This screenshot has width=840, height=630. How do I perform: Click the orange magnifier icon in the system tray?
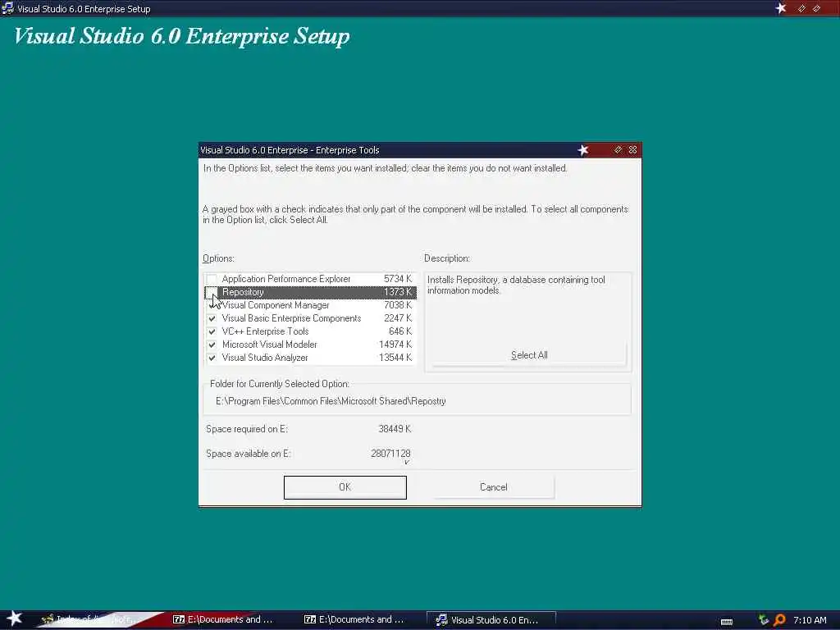point(779,620)
